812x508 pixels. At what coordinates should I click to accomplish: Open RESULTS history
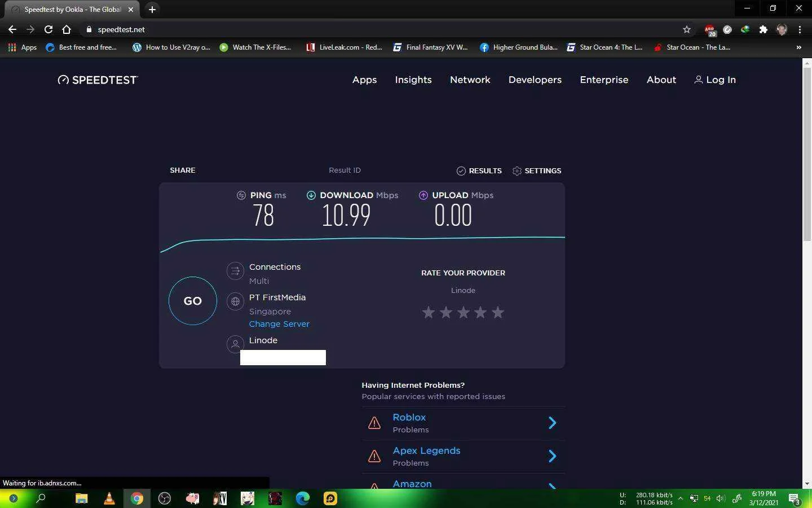[479, 170]
